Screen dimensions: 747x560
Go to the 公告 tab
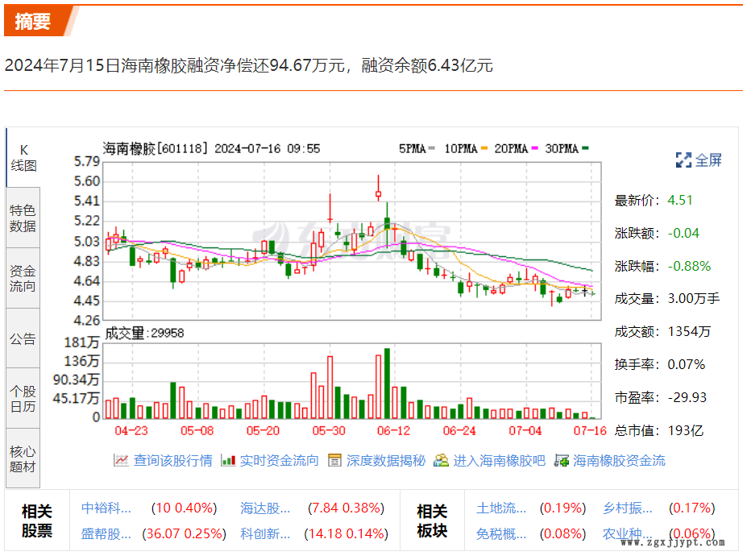(x=23, y=338)
